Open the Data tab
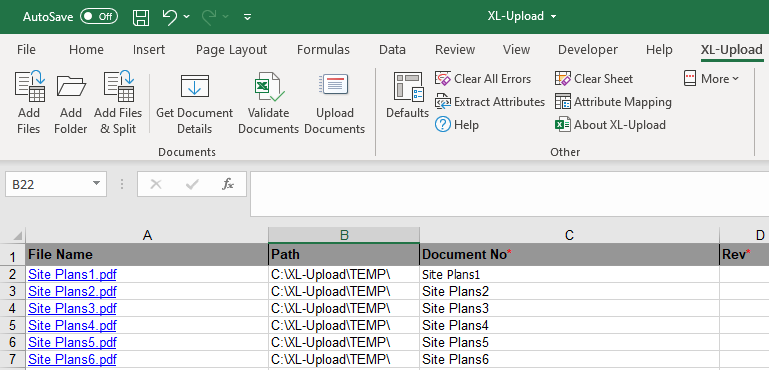This screenshot has width=769, height=370. coord(392,50)
